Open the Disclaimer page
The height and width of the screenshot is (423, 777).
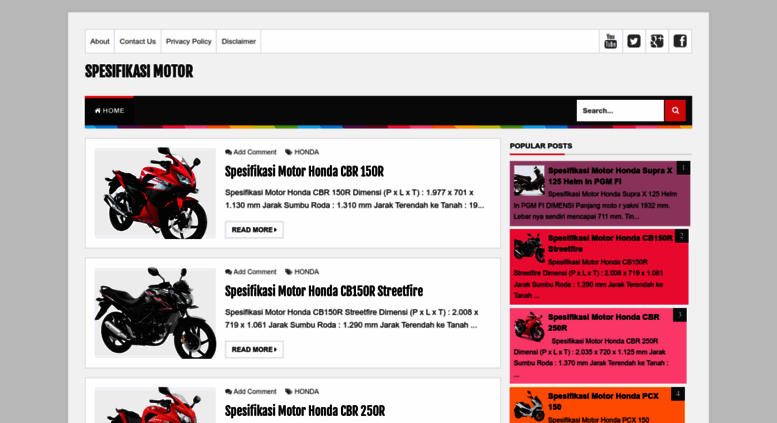point(238,42)
